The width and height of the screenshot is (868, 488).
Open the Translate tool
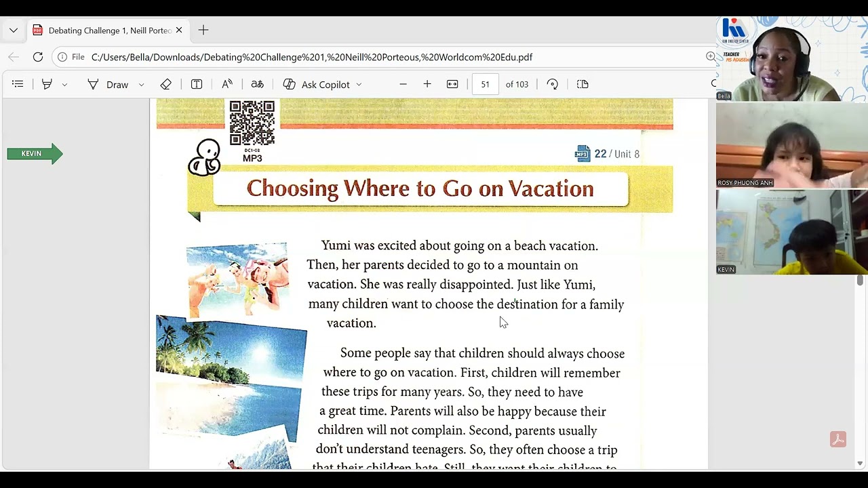pyautogui.click(x=257, y=84)
